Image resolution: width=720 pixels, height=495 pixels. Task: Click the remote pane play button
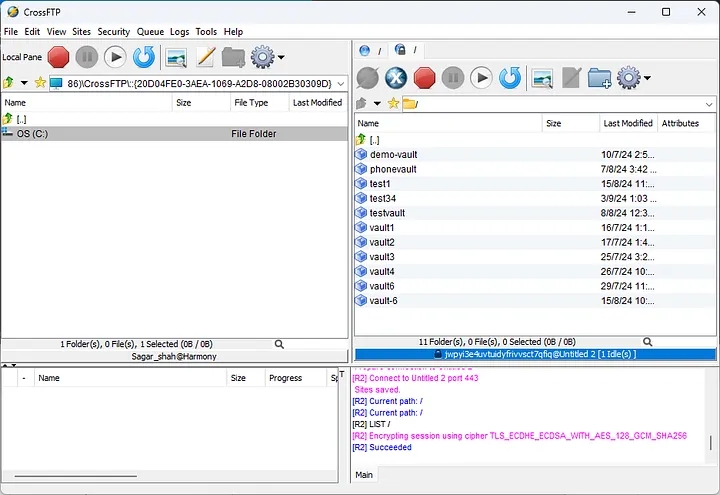pyautogui.click(x=481, y=78)
